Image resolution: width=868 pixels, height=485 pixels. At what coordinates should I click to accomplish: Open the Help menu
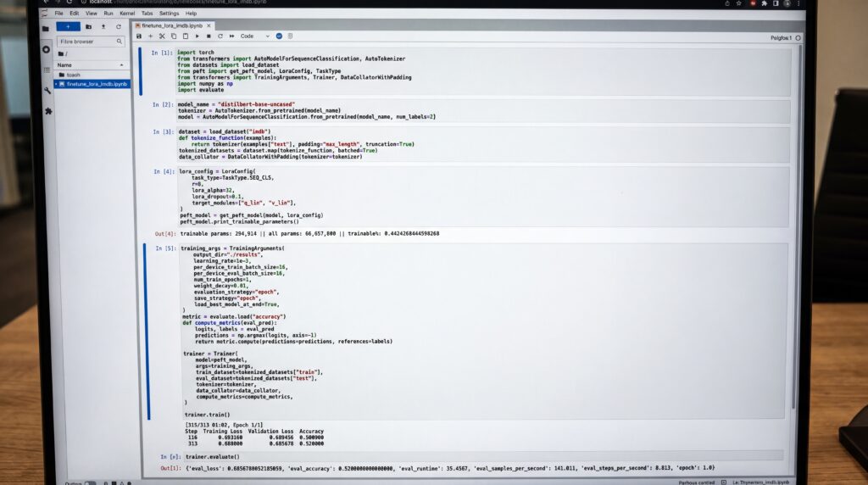point(191,14)
